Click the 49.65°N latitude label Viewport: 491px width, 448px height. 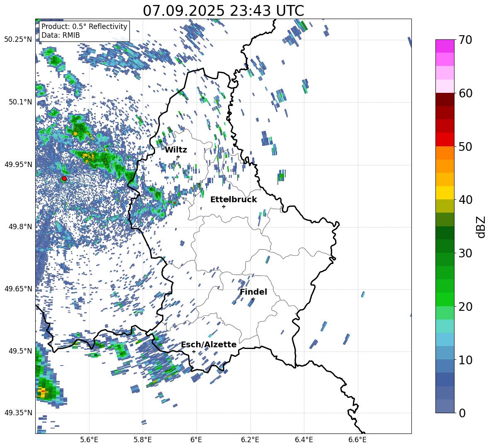18,288
